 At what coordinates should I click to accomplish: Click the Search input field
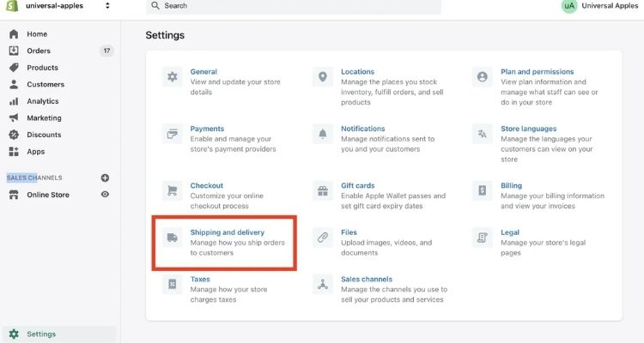click(292, 6)
